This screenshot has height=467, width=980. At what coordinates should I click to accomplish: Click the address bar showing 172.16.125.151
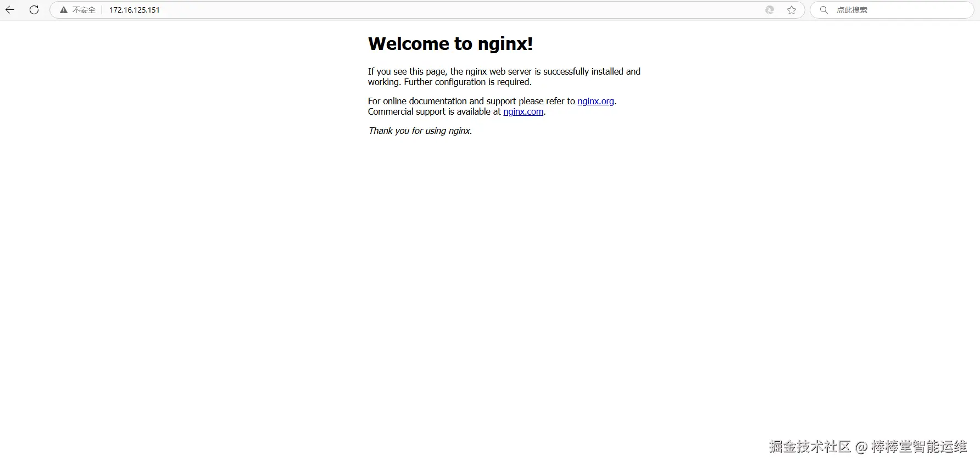click(x=427, y=10)
